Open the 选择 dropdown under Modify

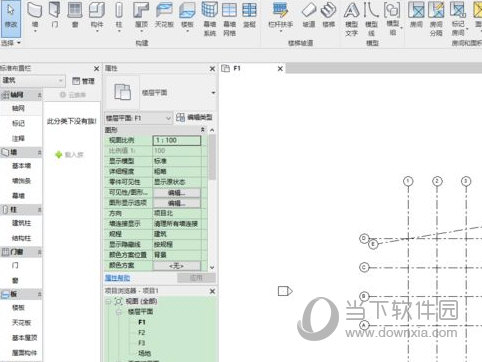click(x=11, y=43)
